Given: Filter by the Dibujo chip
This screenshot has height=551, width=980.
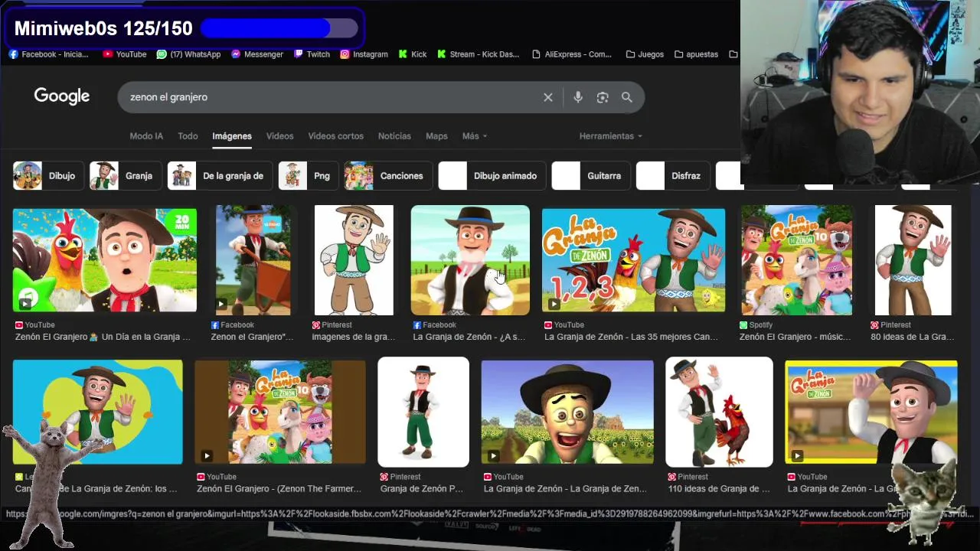Looking at the screenshot, I should click(48, 175).
